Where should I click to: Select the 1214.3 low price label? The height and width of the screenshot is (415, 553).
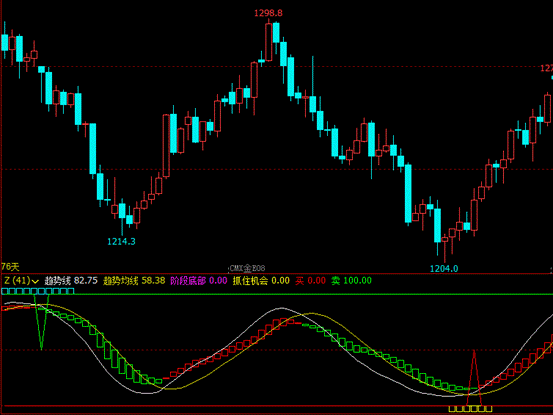tap(121, 242)
